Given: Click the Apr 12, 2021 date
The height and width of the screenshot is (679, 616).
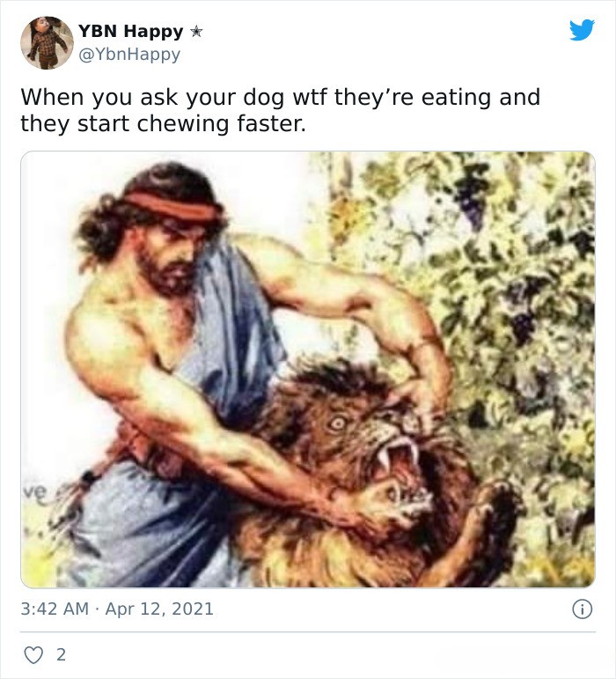Looking at the screenshot, I should [159, 609].
